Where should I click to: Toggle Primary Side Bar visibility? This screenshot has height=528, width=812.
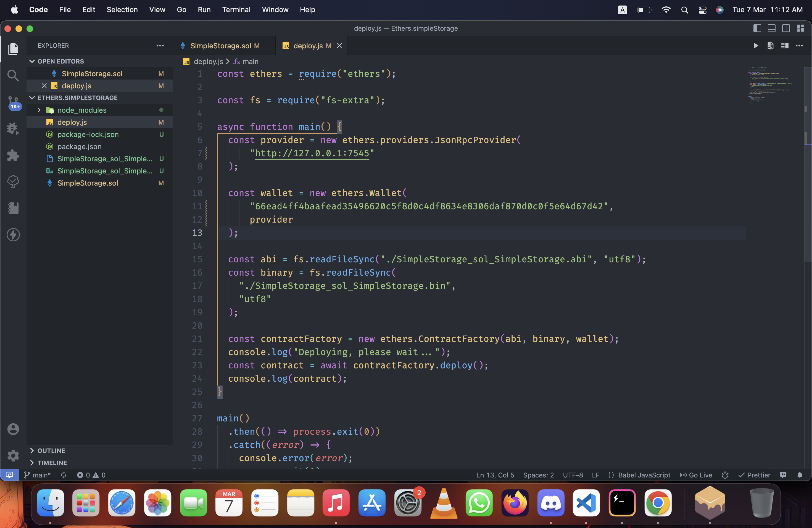pos(757,28)
